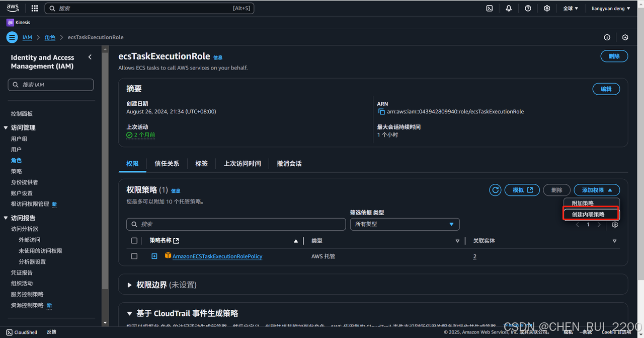Open the settings gear in top bar
Viewport: 644px width, 338px height.
(x=547, y=8)
